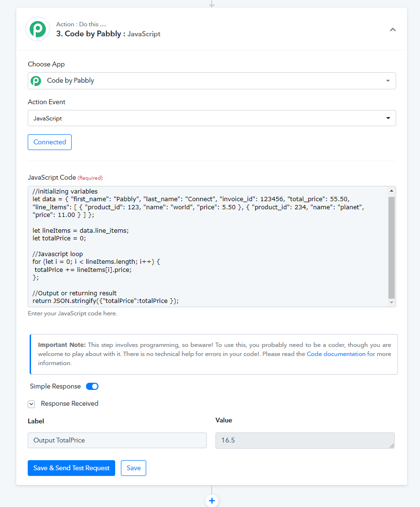Click the code editor scroll-up arrow
The image size is (420, 507).
coord(391,191)
